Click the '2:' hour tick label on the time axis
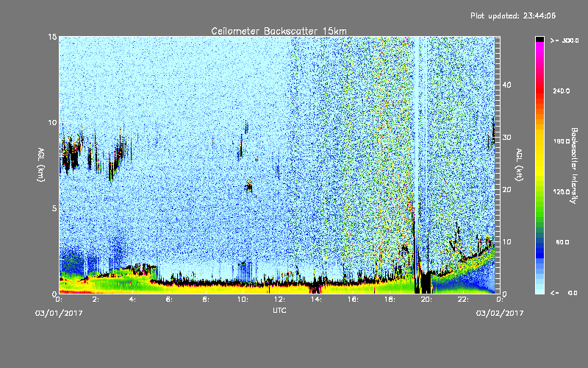The width and height of the screenshot is (588, 368). pos(96,300)
